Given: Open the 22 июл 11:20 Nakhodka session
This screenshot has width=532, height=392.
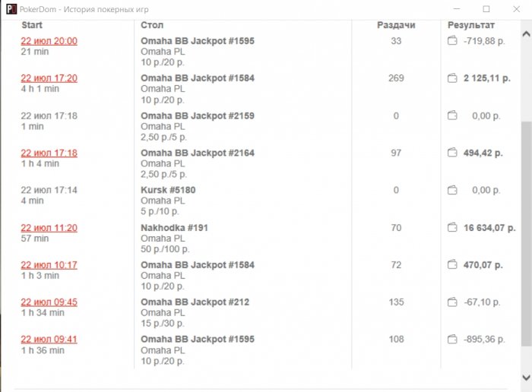Looking at the screenshot, I should (49, 228).
